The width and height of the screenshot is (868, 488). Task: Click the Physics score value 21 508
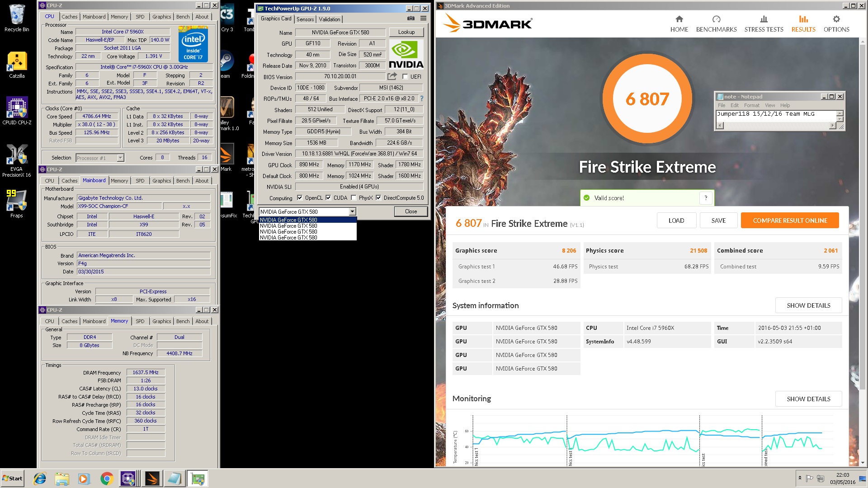pos(698,251)
